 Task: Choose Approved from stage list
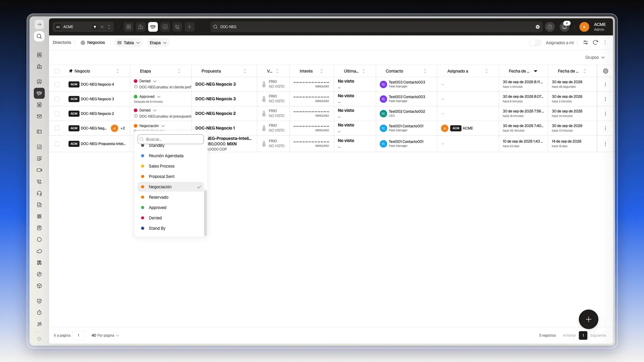171,208
